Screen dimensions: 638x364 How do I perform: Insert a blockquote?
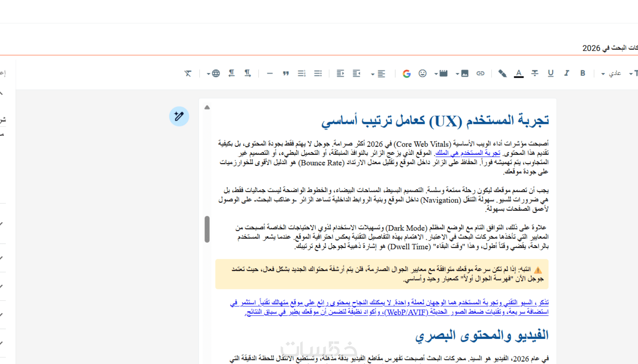[x=286, y=74]
